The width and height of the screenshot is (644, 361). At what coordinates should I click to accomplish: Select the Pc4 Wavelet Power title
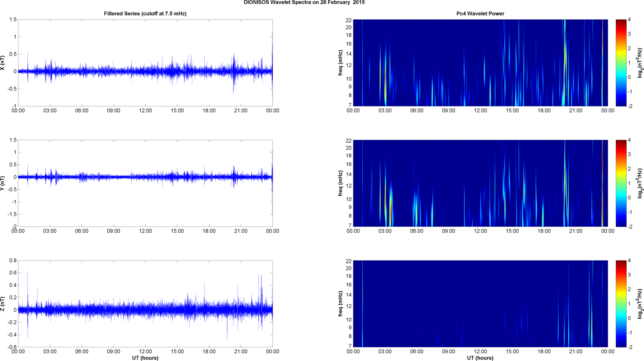pyautogui.click(x=480, y=14)
